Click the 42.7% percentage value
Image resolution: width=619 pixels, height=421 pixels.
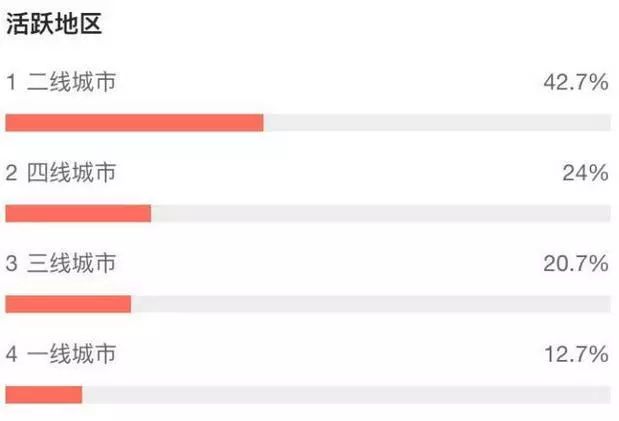(x=575, y=83)
